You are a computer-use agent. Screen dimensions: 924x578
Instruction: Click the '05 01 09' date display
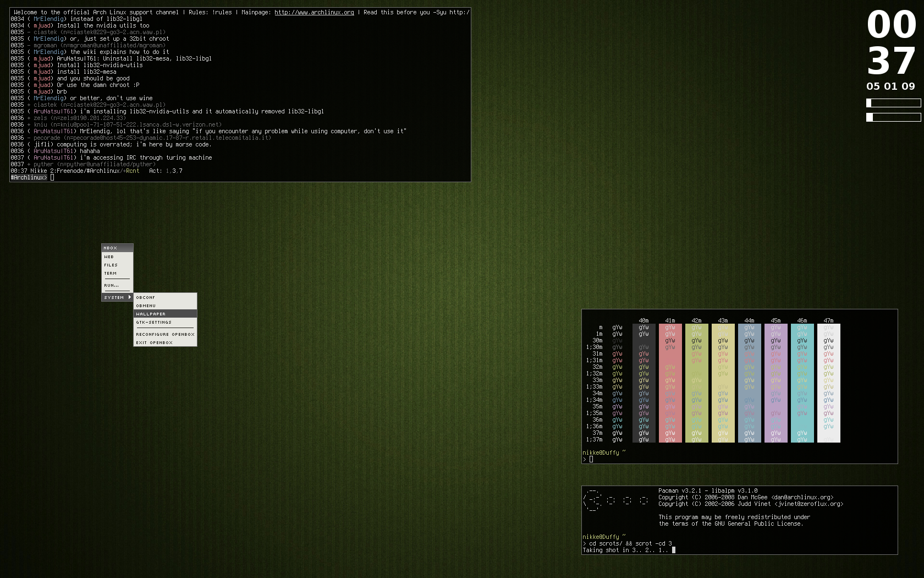(x=890, y=86)
